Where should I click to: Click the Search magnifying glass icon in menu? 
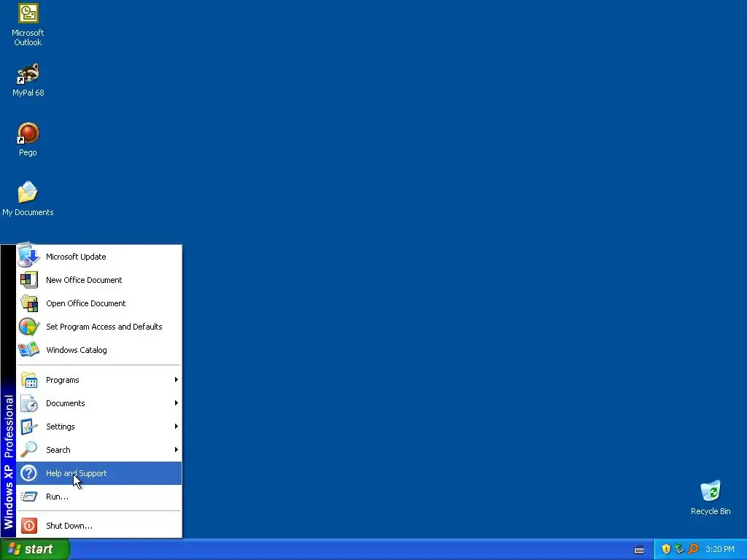click(28, 449)
